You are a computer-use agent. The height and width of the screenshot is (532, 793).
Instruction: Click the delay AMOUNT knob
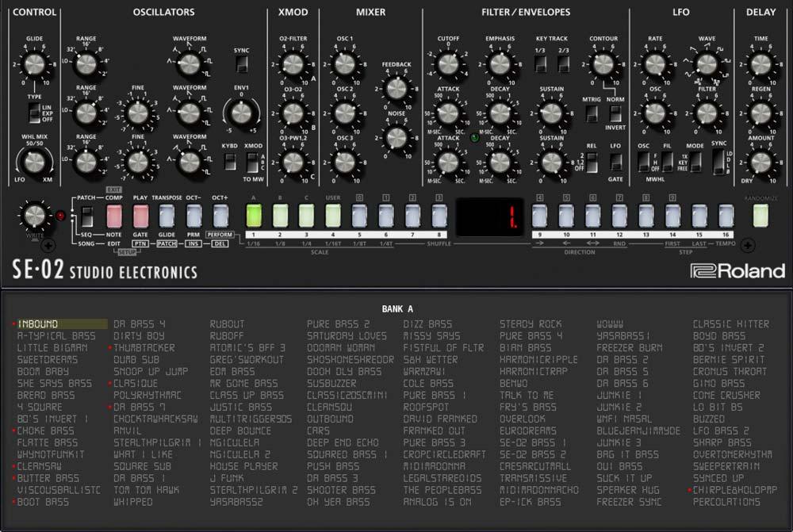tap(760, 163)
